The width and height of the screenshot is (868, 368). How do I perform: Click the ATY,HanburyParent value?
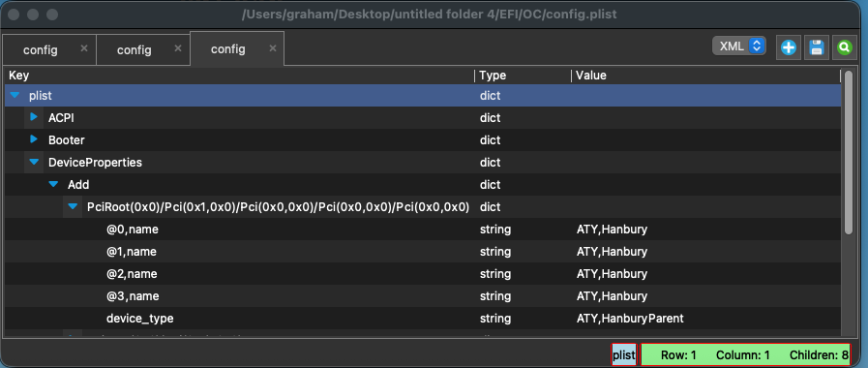pyautogui.click(x=630, y=319)
